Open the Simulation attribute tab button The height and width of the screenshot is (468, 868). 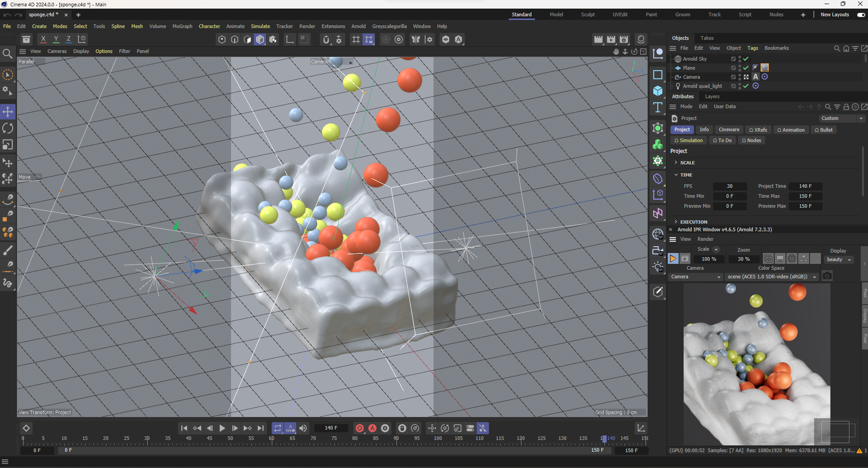point(689,140)
